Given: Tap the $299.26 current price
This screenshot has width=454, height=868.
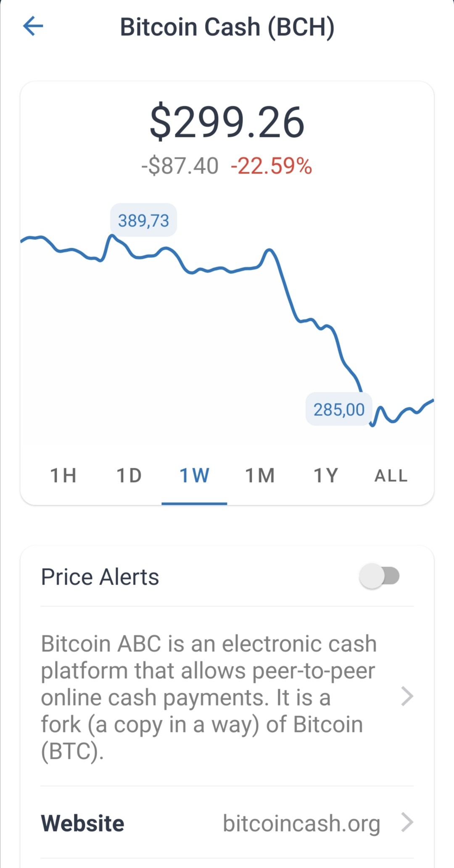Looking at the screenshot, I should [227, 122].
